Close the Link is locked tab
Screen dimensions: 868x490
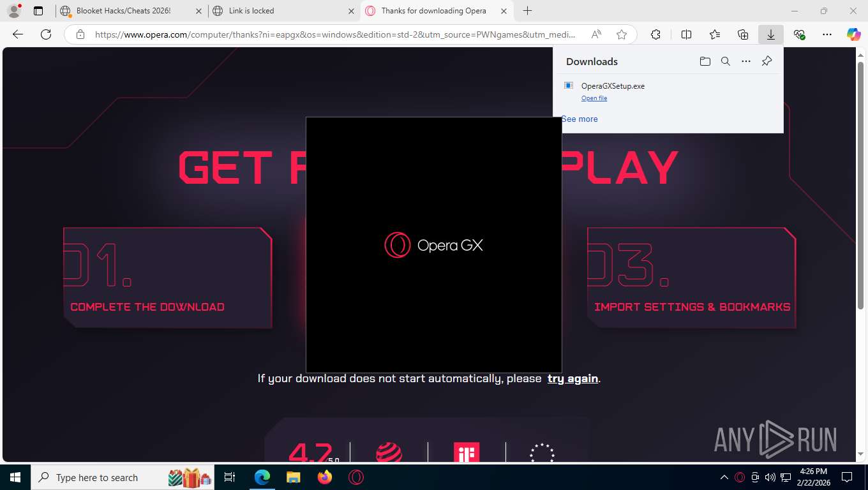(x=352, y=11)
